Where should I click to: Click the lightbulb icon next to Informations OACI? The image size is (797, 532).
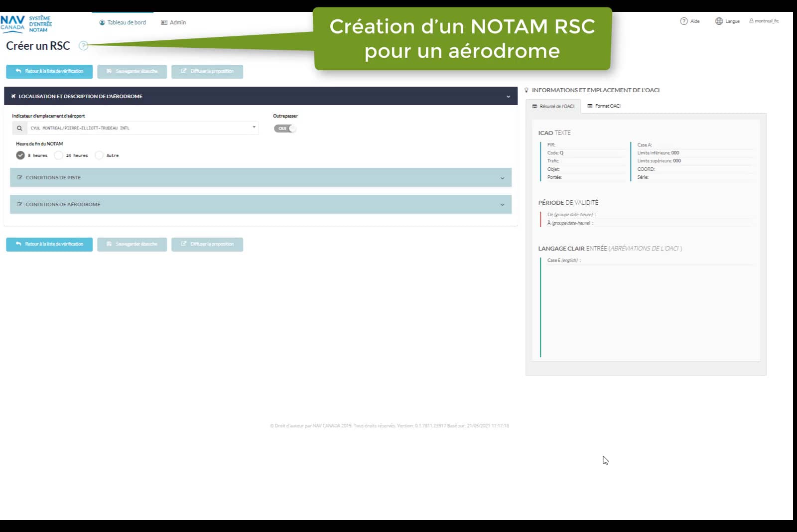click(527, 90)
